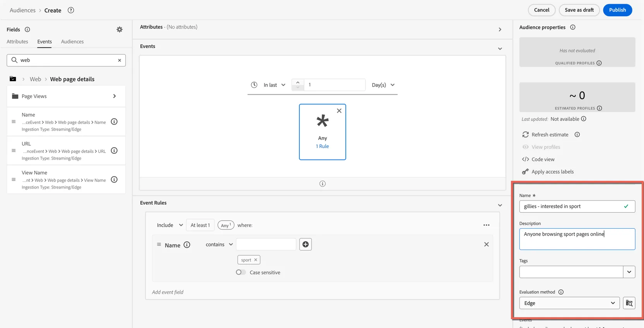644x328 pixels.
Task: Clear the web search text
Action: 120,60
